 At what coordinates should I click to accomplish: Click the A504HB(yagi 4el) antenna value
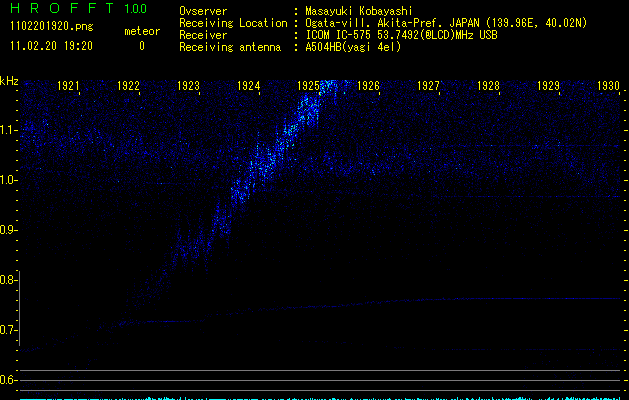[x=353, y=47]
